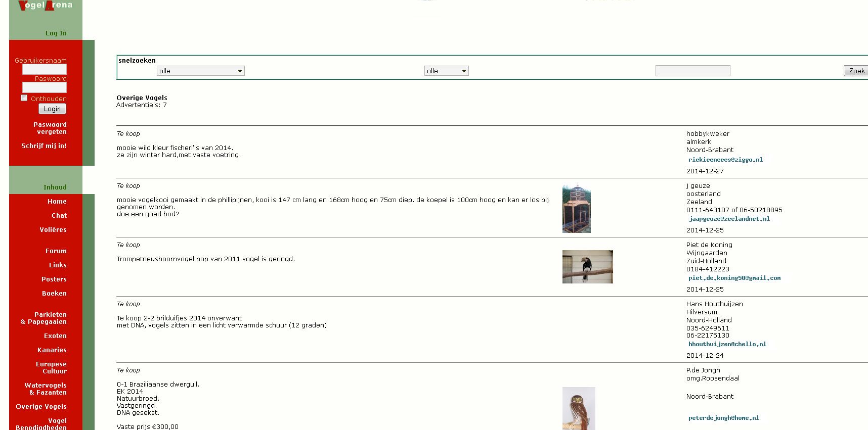This screenshot has height=430, width=868.
Task: Select Kanaries in the sidebar menu
Action: [52, 350]
